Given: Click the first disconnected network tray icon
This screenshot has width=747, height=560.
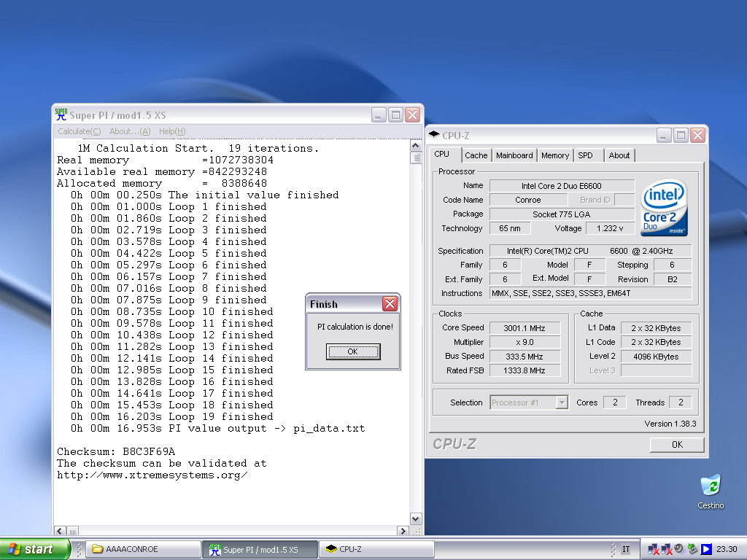Looking at the screenshot, I should (653, 549).
